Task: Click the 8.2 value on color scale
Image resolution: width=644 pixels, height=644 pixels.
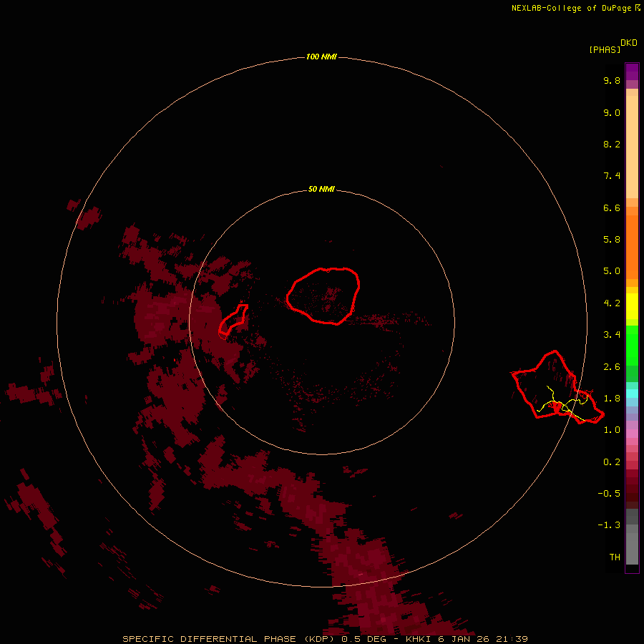Action: 612,144
